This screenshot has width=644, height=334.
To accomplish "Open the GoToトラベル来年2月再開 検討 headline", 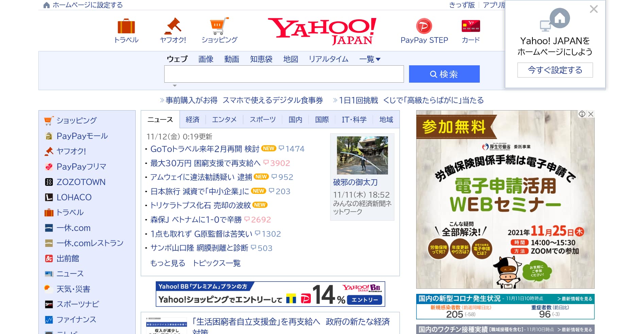I will point(205,149).
